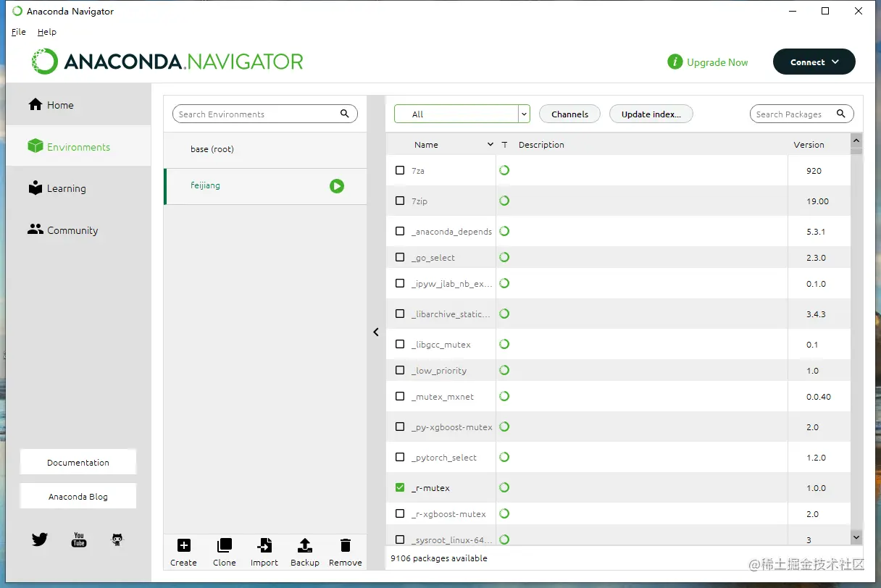Click the Backup environment icon
881x588 pixels.
coord(305,545)
